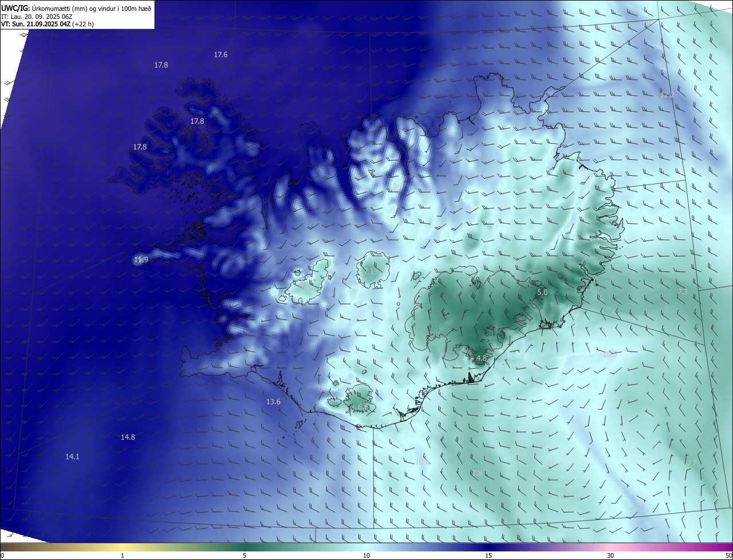The height and width of the screenshot is (560, 733).
Task: Click the 7.3 value label
Action: (683, 292)
